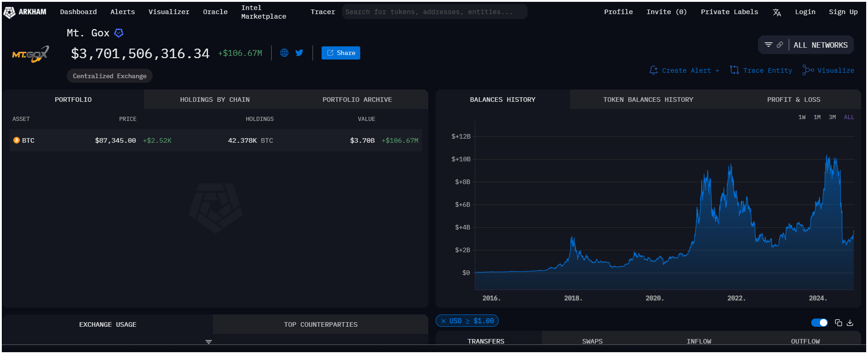Open the Exchange Usage filter icon
Viewport: 868px width, 354px height.
tap(208, 342)
